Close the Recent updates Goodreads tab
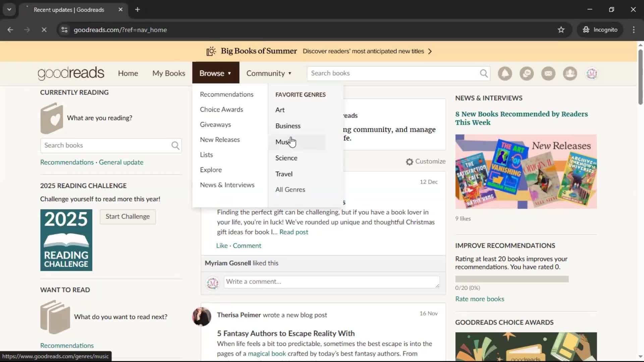Screen dimensions: 644x362 tap(120, 10)
